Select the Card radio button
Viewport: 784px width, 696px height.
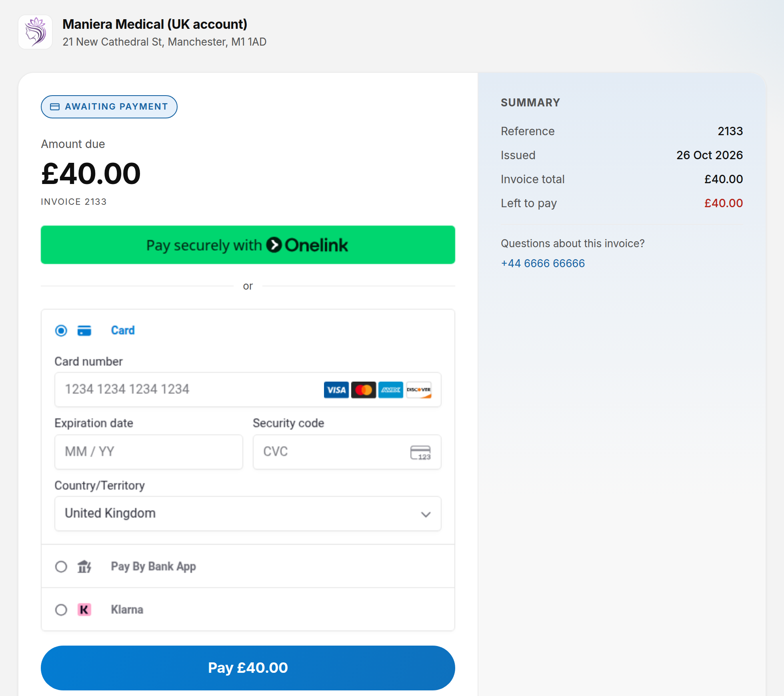tap(61, 331)
